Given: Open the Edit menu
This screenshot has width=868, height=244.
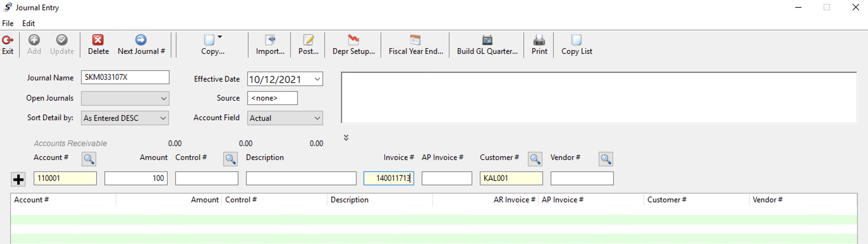Looking at the screenshot, I should pos(29,23).
